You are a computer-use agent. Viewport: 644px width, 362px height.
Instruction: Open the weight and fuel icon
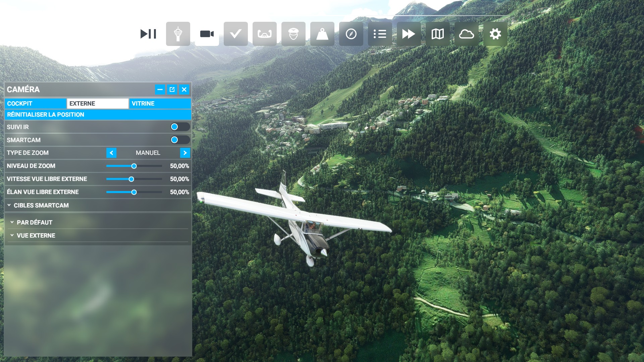[322, 34]
